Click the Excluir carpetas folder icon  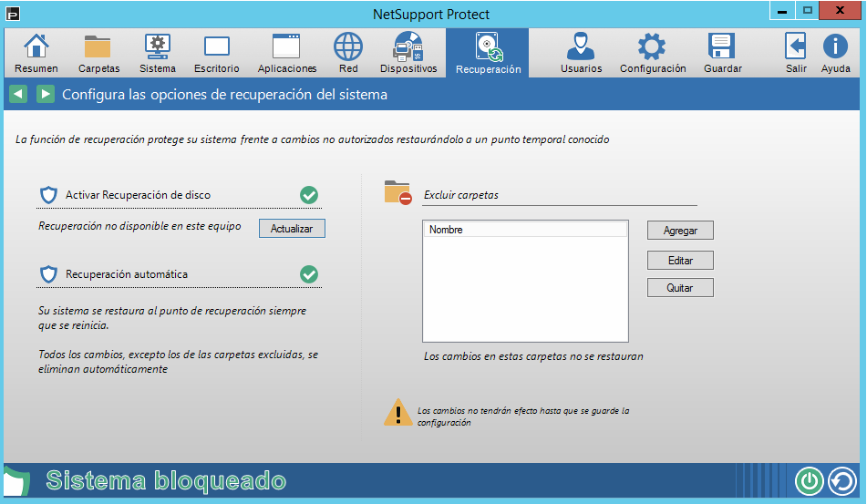(398, 192)
